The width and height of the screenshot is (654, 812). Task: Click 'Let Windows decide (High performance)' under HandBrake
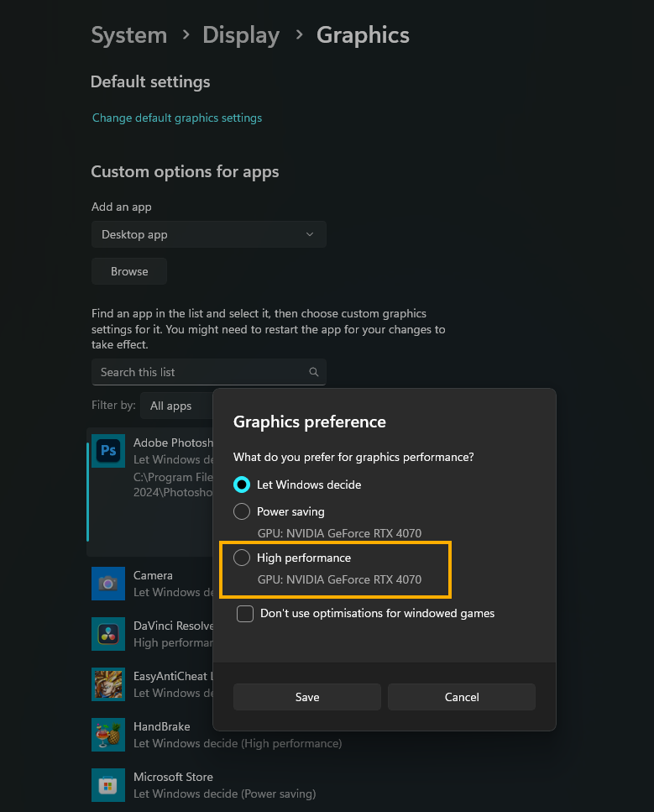click(238, 743)
